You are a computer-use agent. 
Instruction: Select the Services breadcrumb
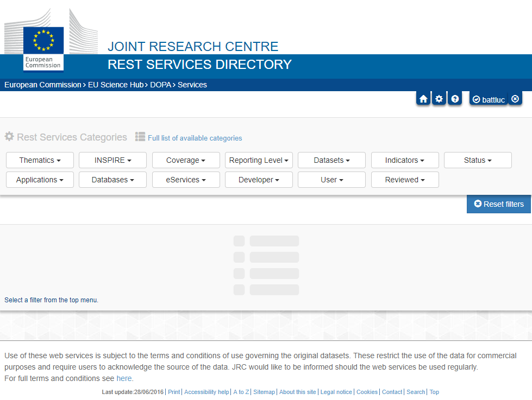192,85
